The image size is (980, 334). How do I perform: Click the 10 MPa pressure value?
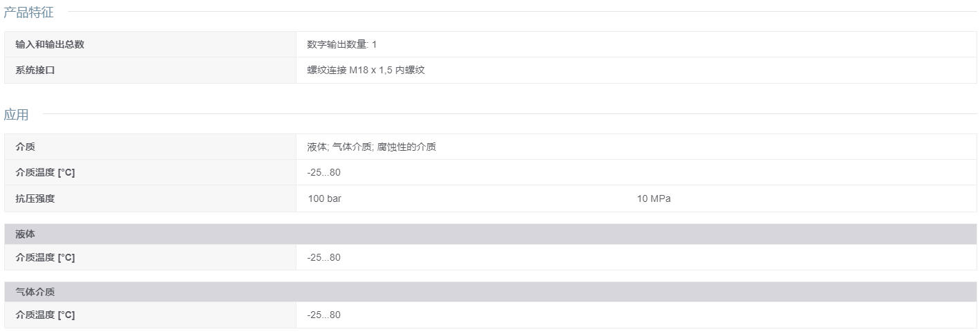tap(654, 198)
